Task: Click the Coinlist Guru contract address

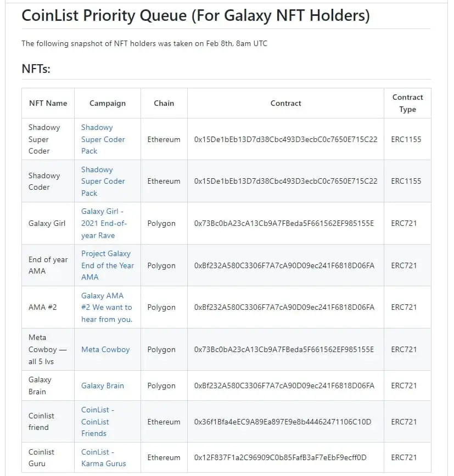Action: (280, 457)
